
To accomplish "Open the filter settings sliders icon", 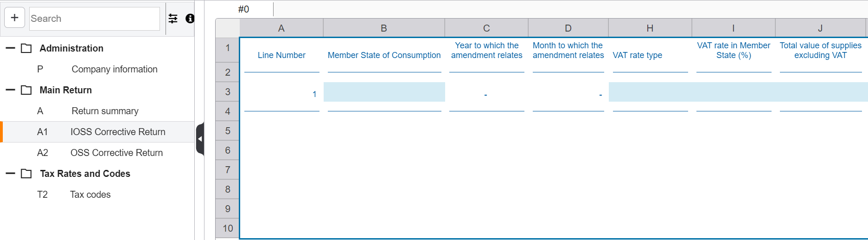I will coord(173,19).
